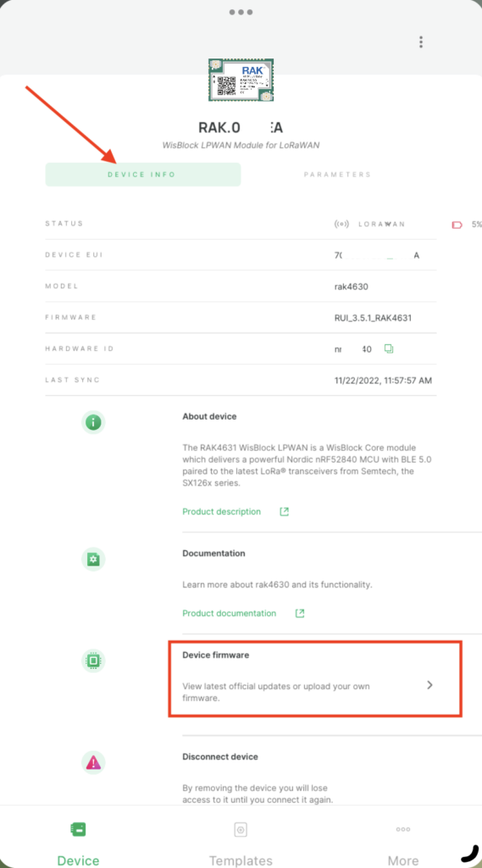Screen dimensions: 482x868
Task: Open the three-dot overflow menu
Action: (x=421, y=42)
